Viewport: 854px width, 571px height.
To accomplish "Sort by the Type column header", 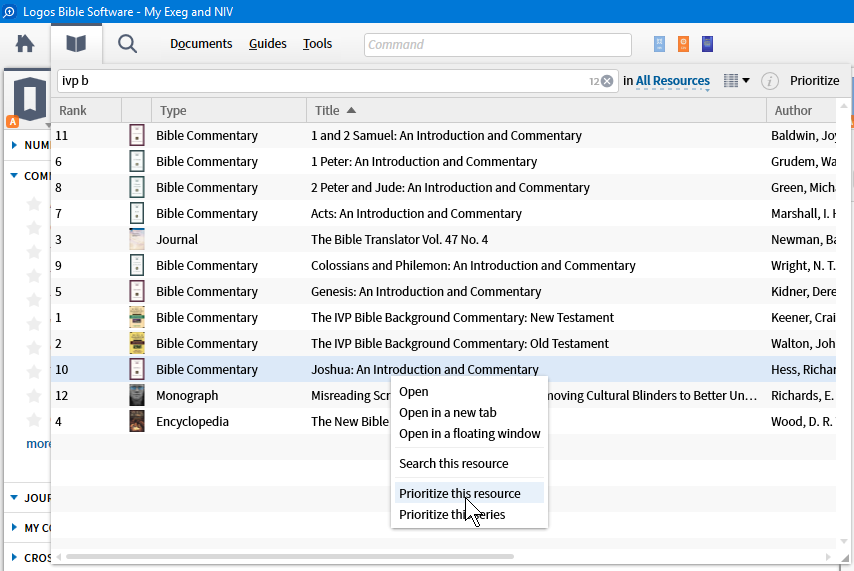I will tap(229, 111).
